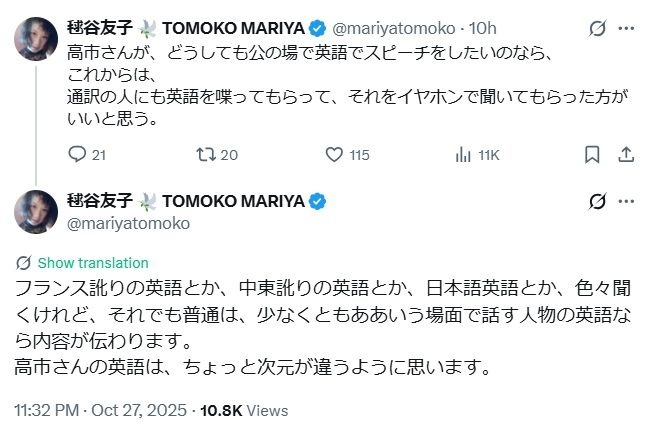This screenshot has height=434, width=648.
Task: Click the Show translation link
Action: 93,263
